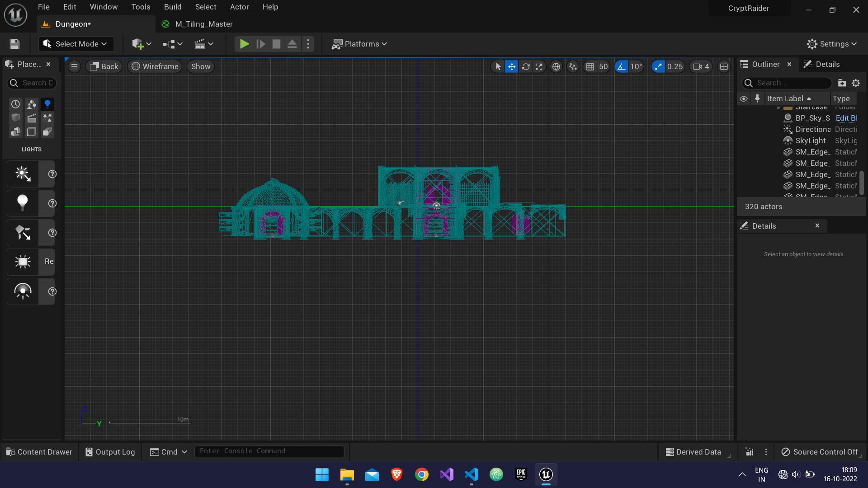Image resolution: width=868 pixels, height=488 pixels.
Task: Open Output Log from the status bar
Action: 109,451
